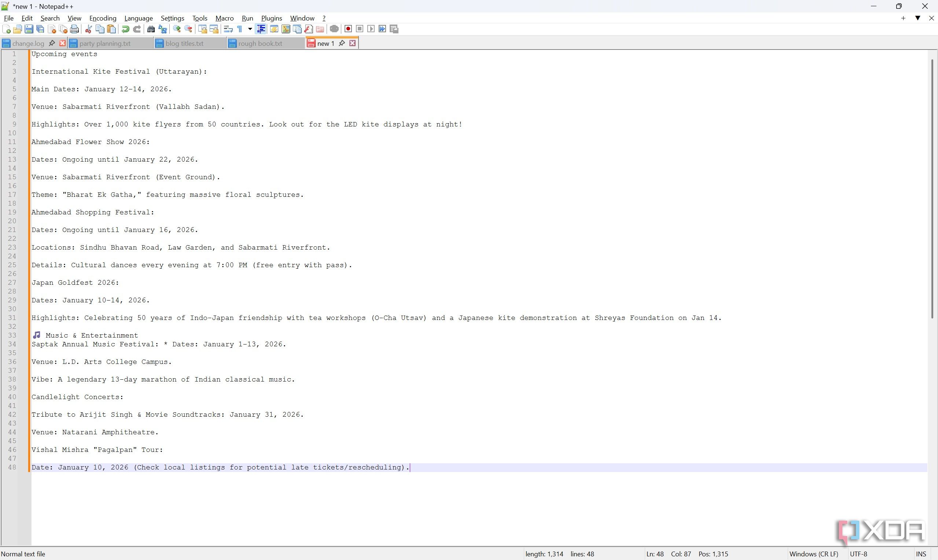The height and width of the screenshot is (560, 938).
Task: Open the Replace dialog icon
Action: [163, 29]
